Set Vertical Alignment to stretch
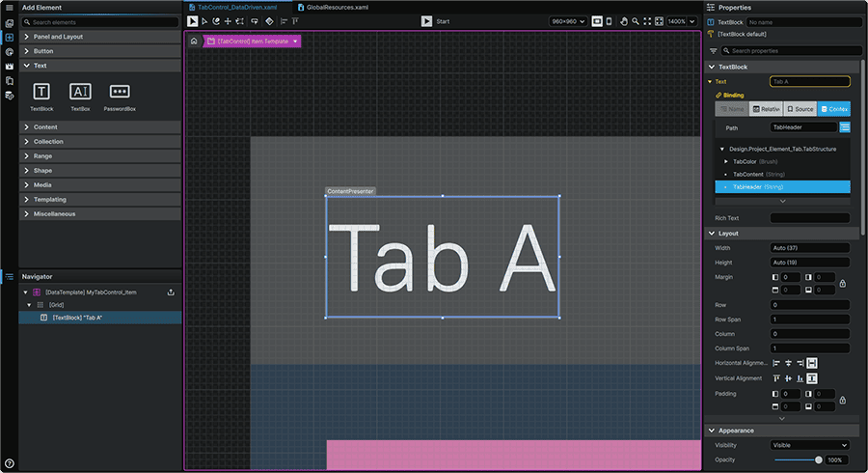This screenshot has height=473, width=868. [811, 378]
